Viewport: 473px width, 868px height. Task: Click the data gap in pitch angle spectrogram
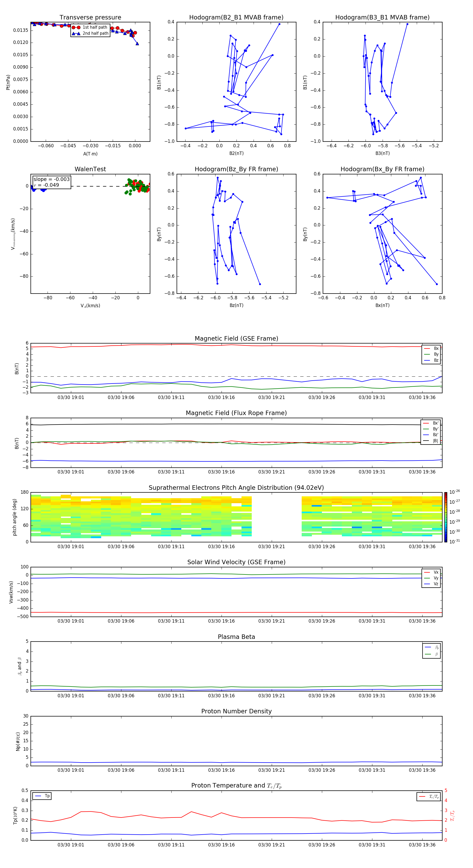point(276,517)
